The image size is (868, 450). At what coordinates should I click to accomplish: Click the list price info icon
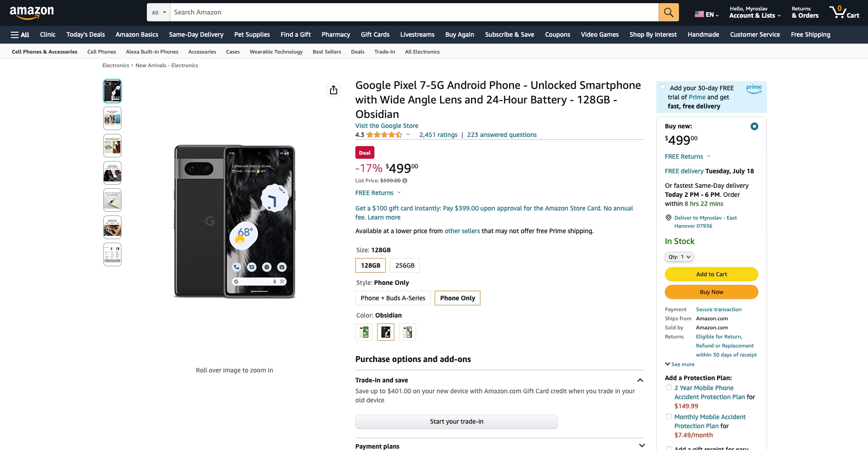tap(405, 181)
